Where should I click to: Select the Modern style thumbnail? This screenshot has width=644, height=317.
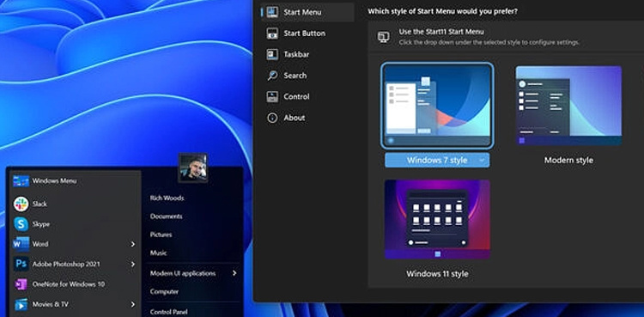coord(568,106)
